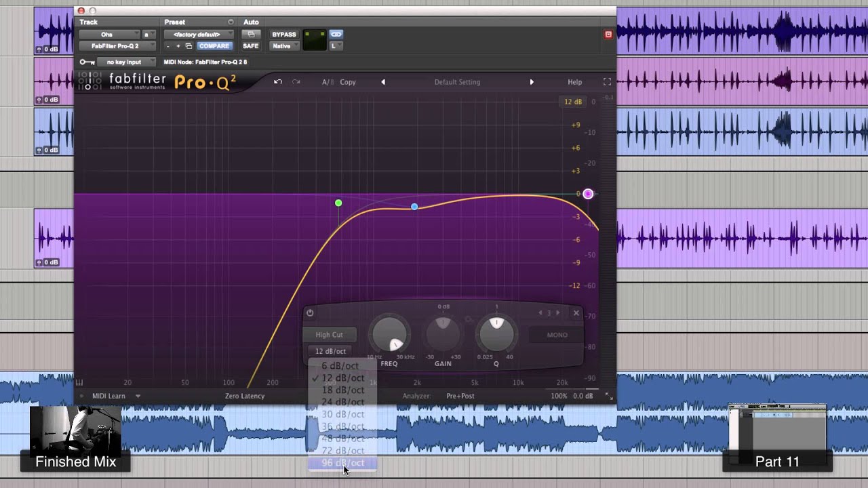Open the Ohs track selector
This screenshot has width=868, height=488.
pyautogui.click(x=110, y=35)
